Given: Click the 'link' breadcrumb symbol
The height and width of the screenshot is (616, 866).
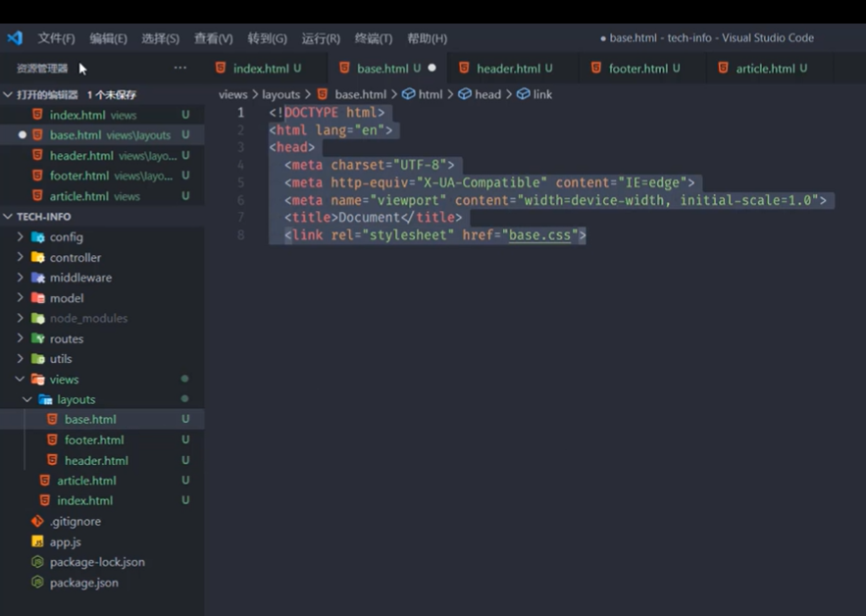Looking at the screenshot, I should click(x=535, y=94).
